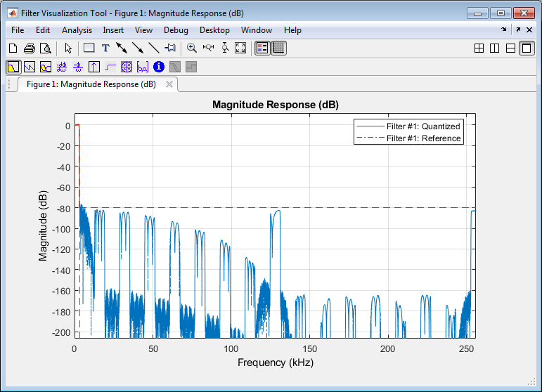
Task: Select the Figure 1 Magnitude Response tab
Action: (91, 84)
